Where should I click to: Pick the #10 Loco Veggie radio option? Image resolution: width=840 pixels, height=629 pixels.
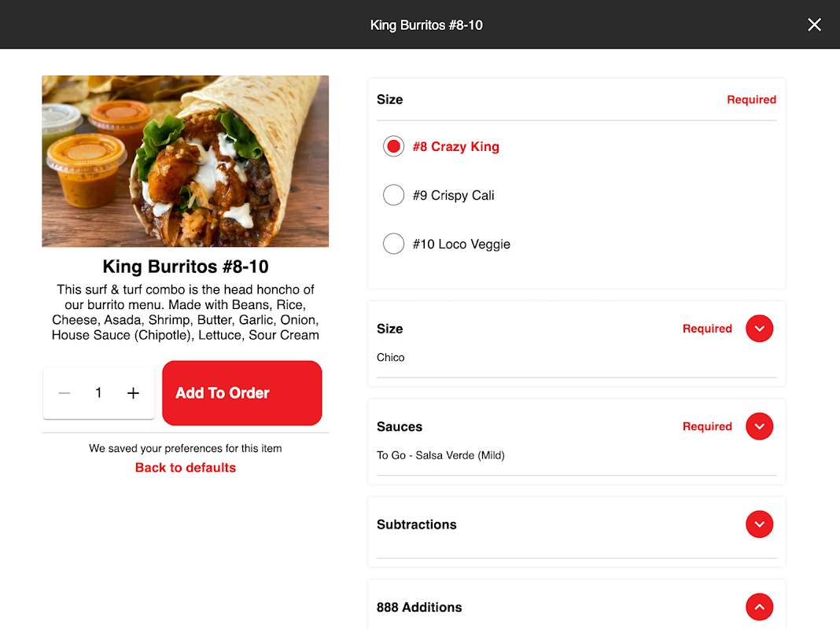[393, 244]
